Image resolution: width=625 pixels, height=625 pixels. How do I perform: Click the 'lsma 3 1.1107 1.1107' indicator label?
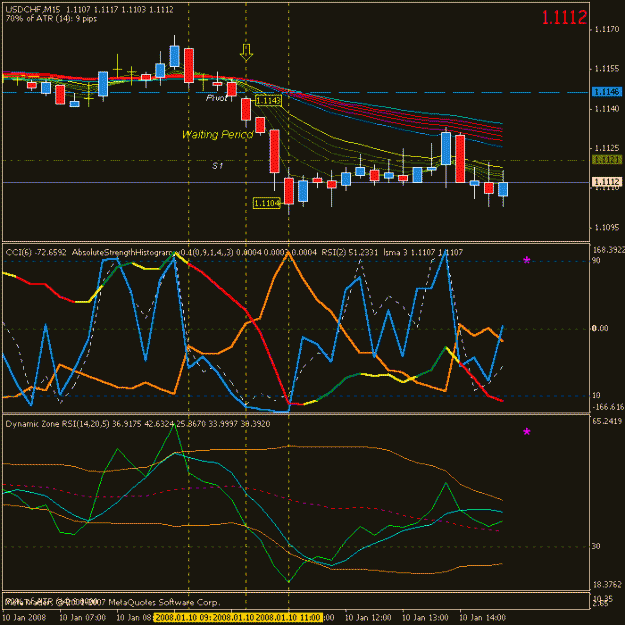click(423, 252)
